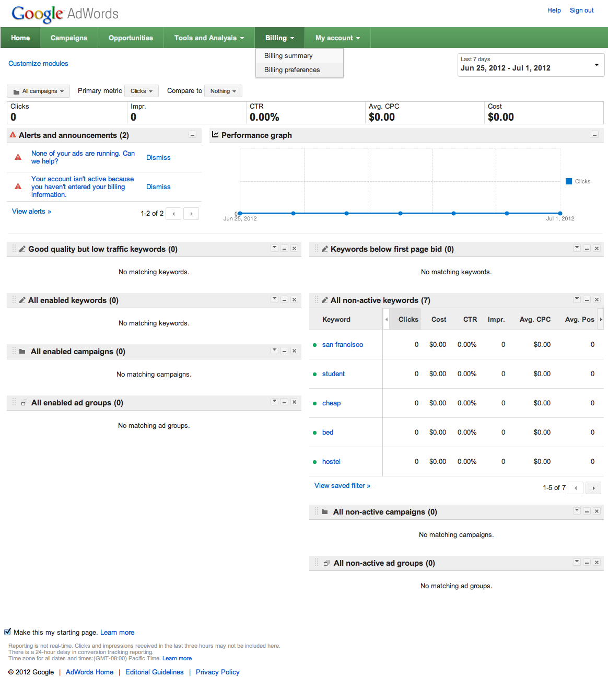Viewport: 608px width, 700px height.
Task: Open the 'san francisco' keyword
Action: pyautogui.click(x=343, y=345)
